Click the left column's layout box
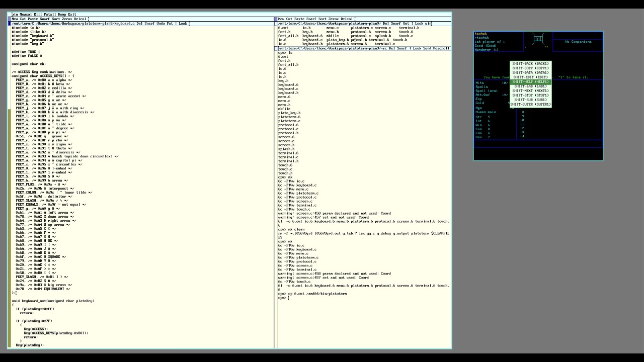Image resolution: width=644 pixels, height=362 pixels. [x=9, y=19]
